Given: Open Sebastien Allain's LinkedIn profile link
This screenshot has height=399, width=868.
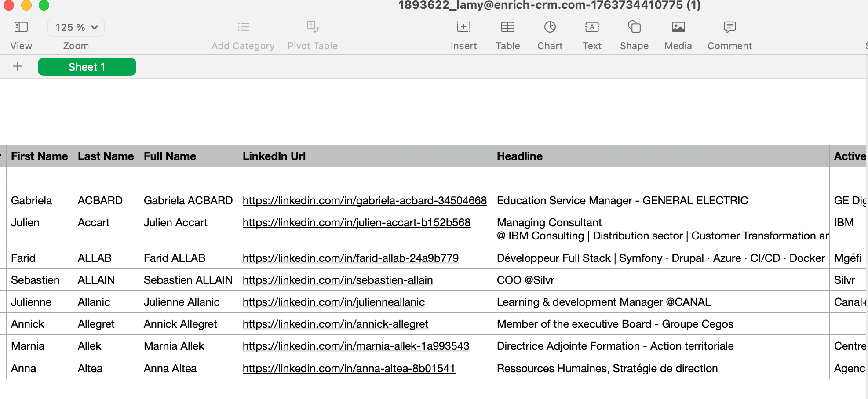Looking at the screenshot, I should pyautogui.click(x=337, y=280).
